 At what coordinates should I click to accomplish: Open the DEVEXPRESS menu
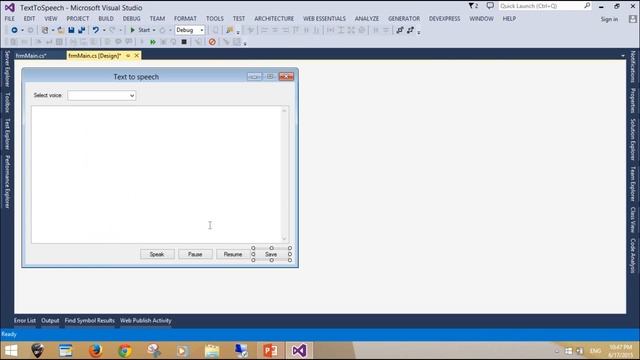(x=444, y=19)
